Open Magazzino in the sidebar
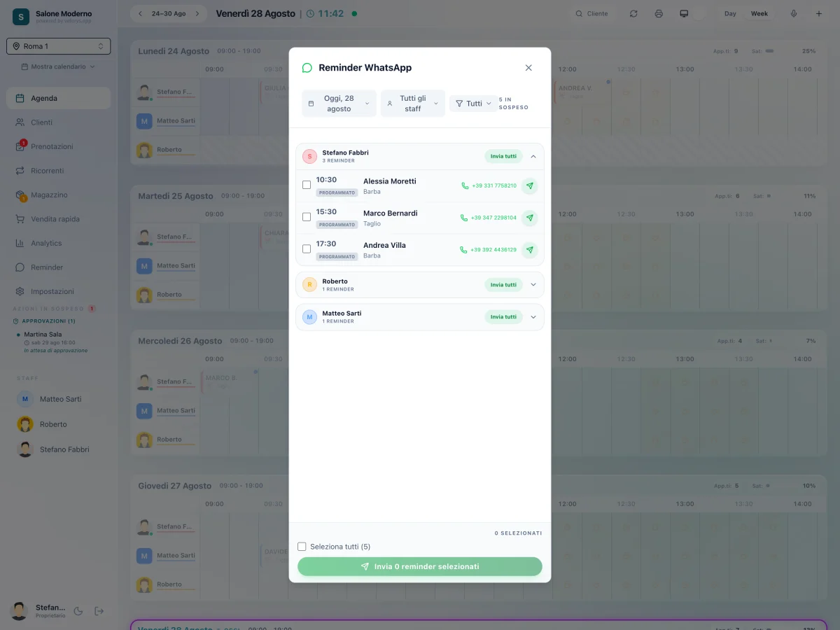Image resolution: width=840 pixels, height=630 pixels. (59, 195)
